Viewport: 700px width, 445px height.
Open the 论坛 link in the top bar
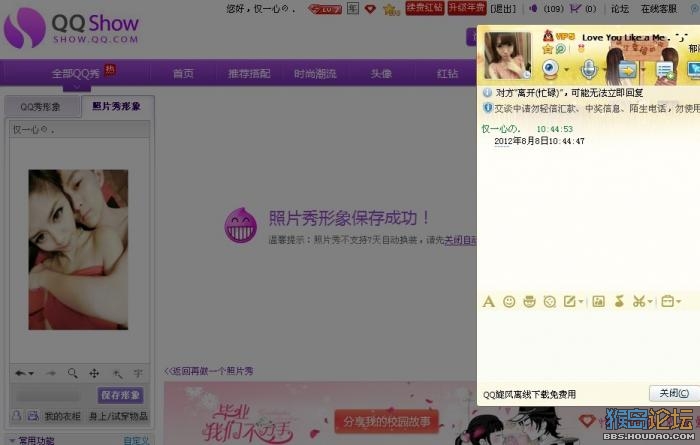[620, 8]
